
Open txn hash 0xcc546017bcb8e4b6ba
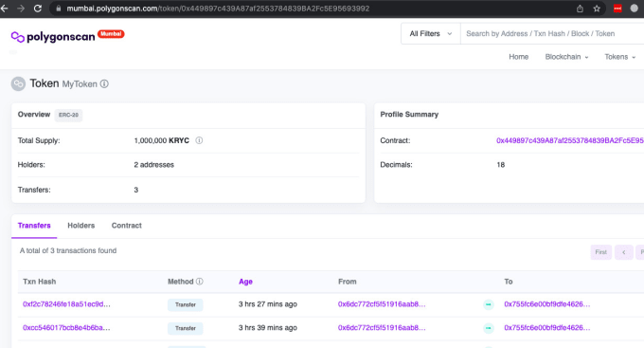(66, 327)
